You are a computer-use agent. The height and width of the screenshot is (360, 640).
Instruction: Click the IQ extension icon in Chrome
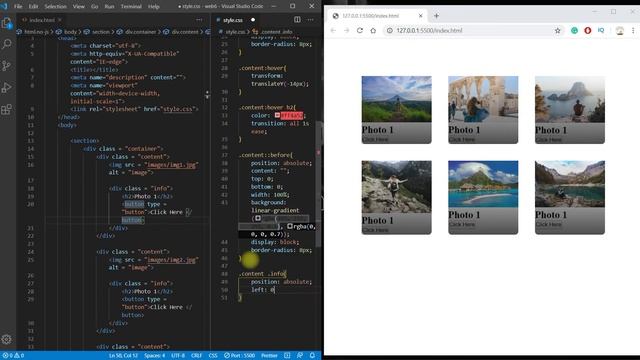601,31
